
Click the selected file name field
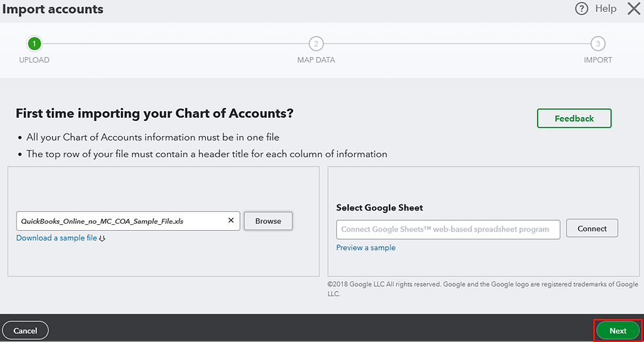pos(118,221)
